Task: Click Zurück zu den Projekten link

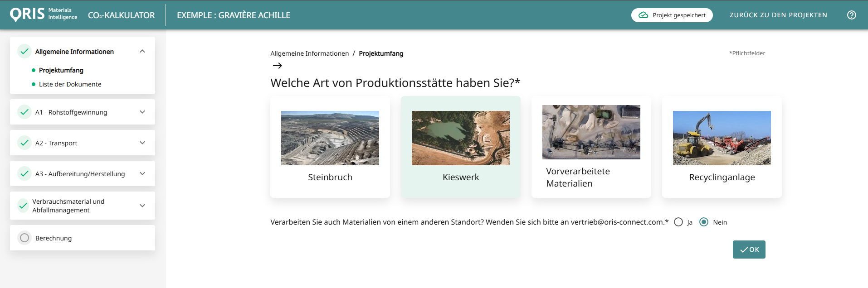Action: pos(778,15)
